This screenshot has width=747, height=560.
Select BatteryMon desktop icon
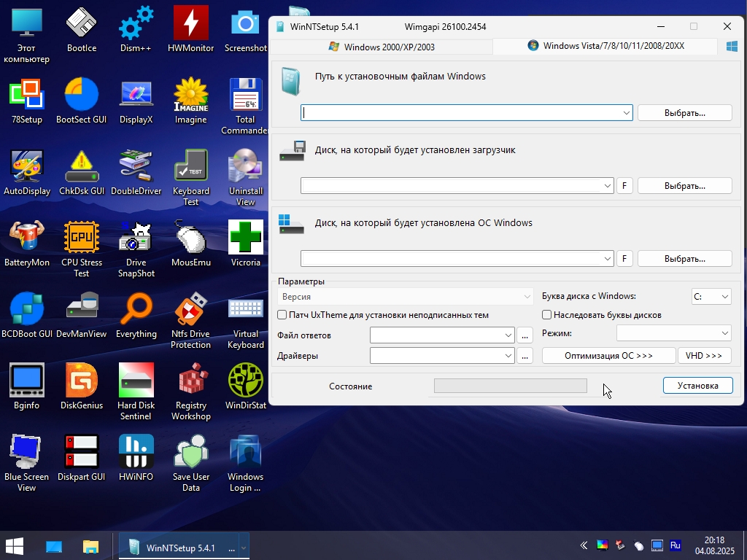pyautogui.click(x=27, y=244)
